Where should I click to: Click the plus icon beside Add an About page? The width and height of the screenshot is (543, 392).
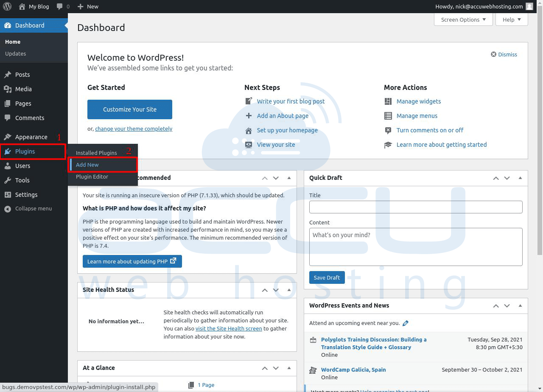249,115
